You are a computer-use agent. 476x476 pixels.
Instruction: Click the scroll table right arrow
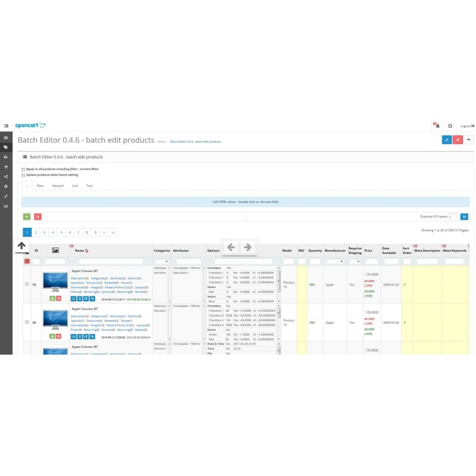[248, 247]
